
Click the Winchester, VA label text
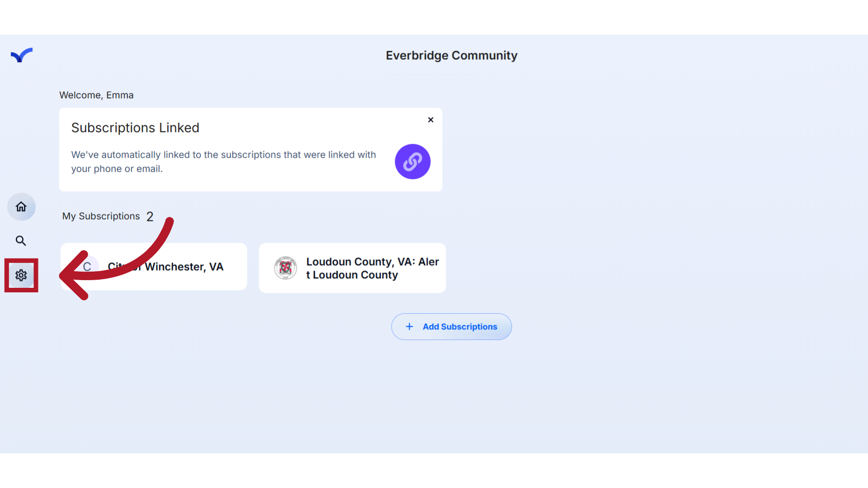tap(184, 267)
